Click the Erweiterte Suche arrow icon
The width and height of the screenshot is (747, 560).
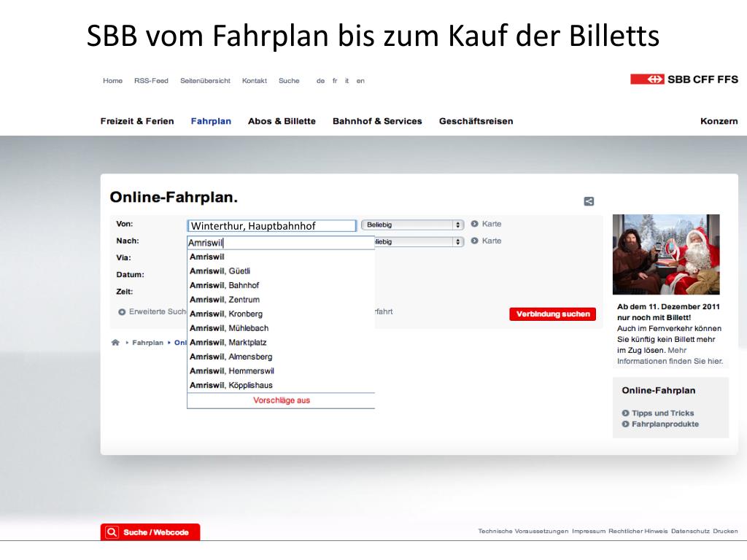pos(122,312)
